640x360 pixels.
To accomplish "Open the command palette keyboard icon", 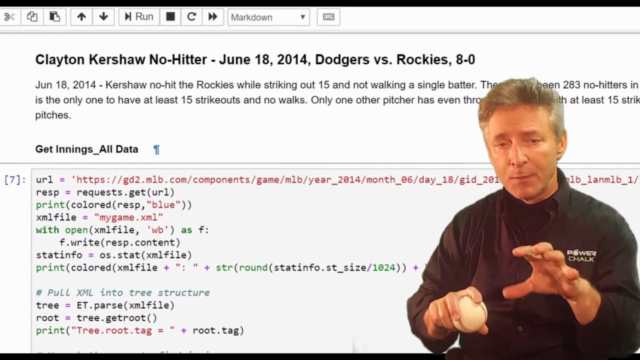I will [328, 17].
